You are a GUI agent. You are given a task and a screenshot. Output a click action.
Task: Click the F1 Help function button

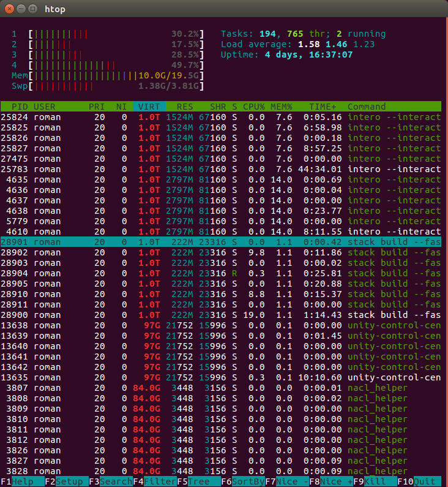coord(22,481)
